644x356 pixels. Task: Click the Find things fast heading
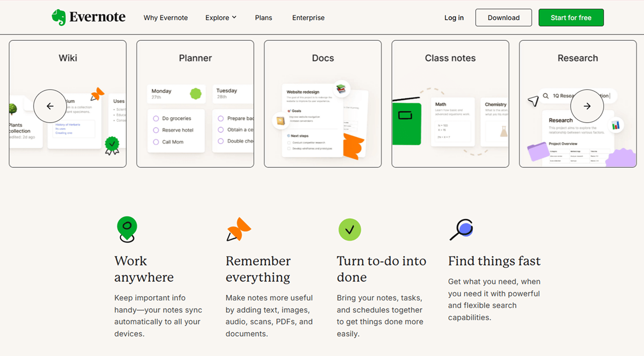(494, 261)
